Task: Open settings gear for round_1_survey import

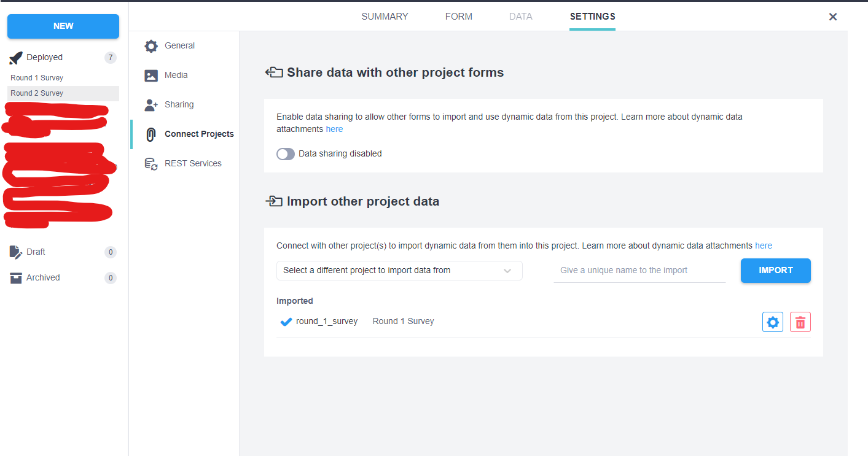Action: [773, 322]
